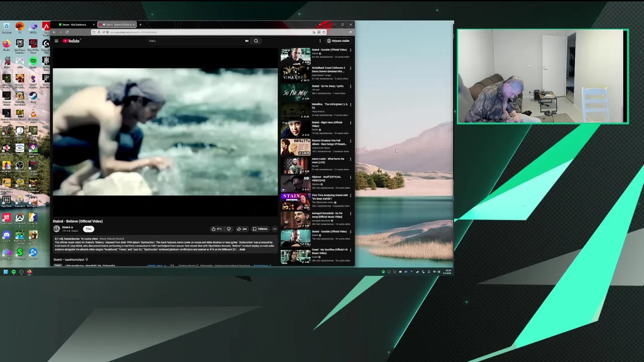The width and height of the screenshot is (644, 362).
Task: Open the Slipknot Snuff video thumbnail
Action: click(295, 184)
